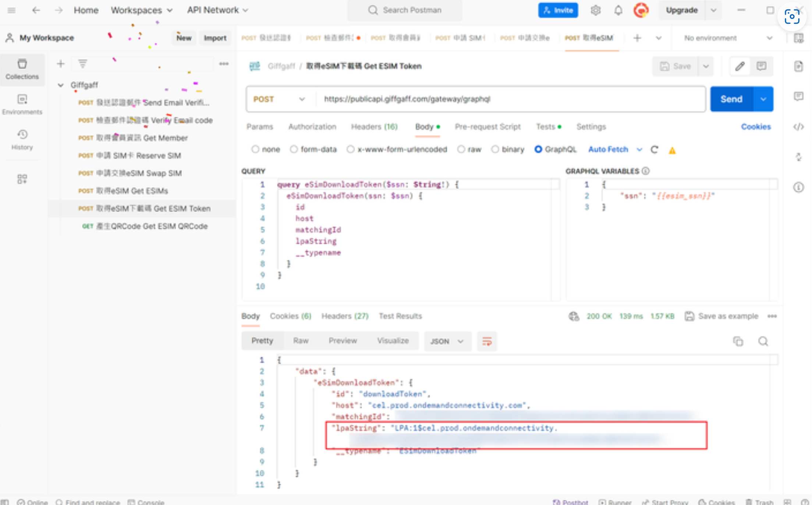812x505 pixels.
Task: Open the comments icon next to edit
Action: pos(761,66)
